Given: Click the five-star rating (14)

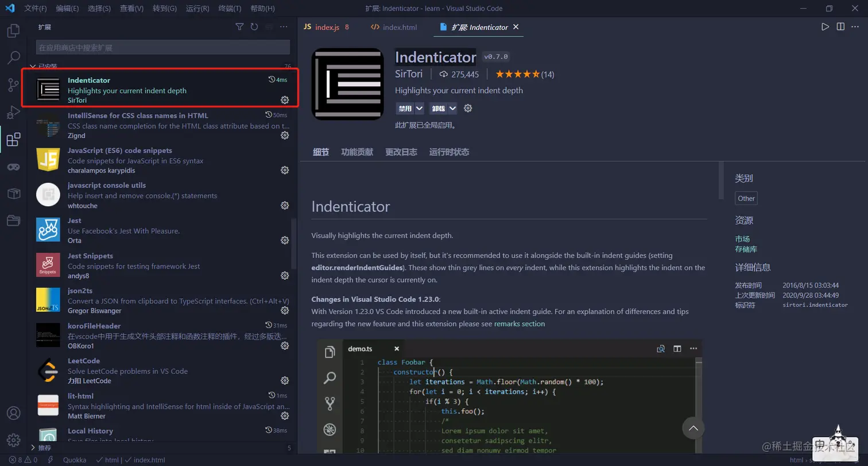Looking at the screenshot, I should (x=525, y=74).
